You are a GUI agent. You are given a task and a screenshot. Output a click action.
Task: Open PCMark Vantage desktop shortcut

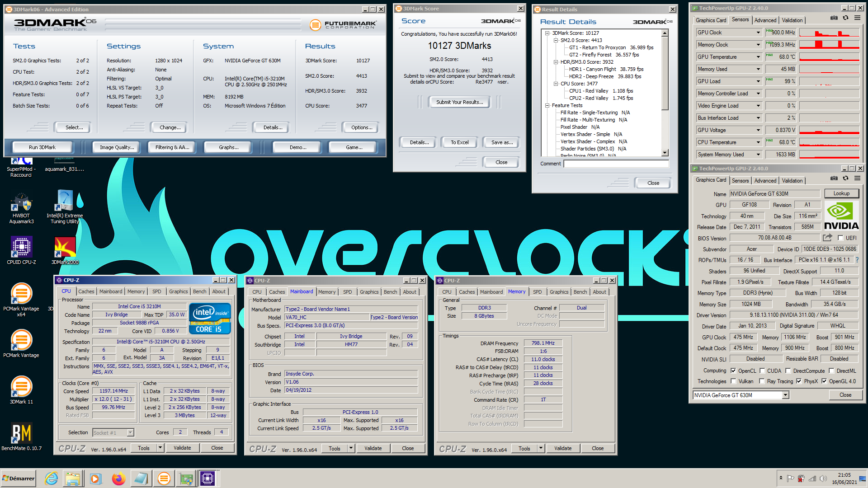(21, 343)
